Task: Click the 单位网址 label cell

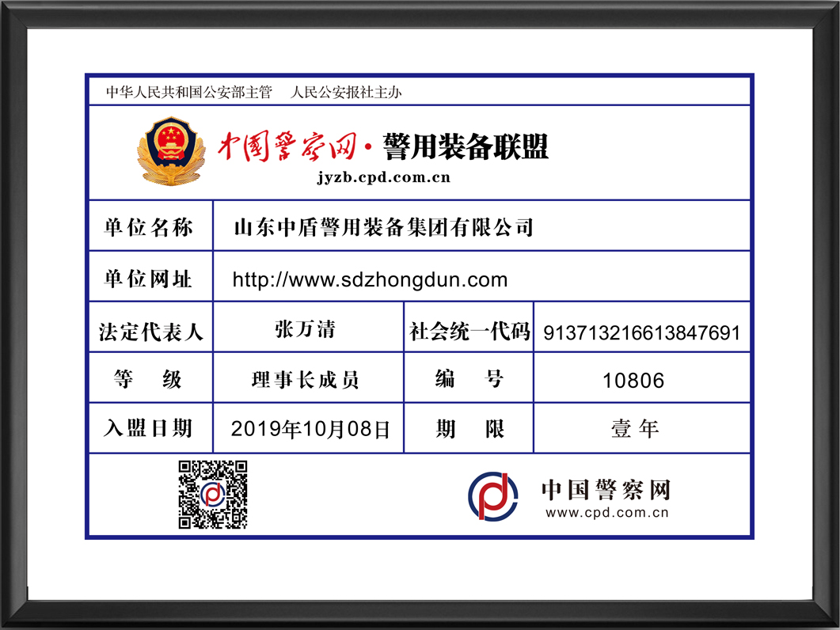Action: point(149,279)
